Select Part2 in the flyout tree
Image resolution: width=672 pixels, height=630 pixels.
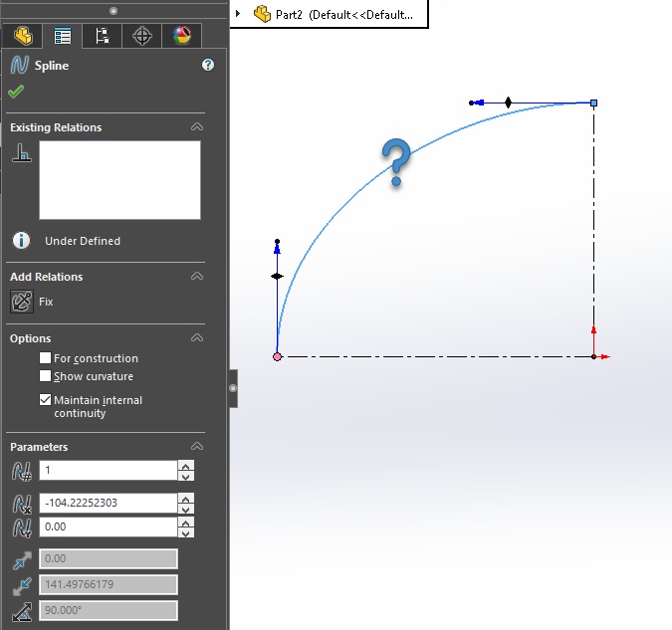(x=344, y=15)
